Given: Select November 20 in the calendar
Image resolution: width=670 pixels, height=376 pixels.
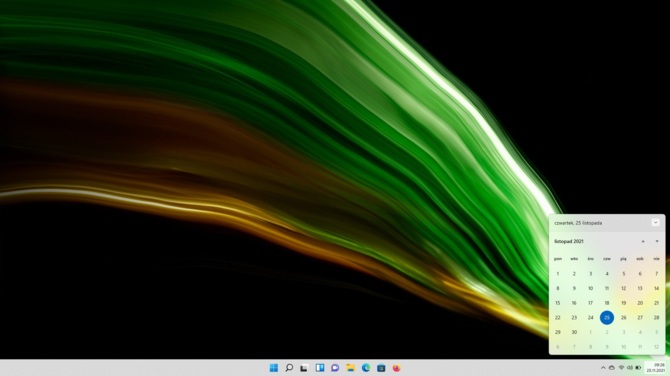Looking at the screenshot, I should [640, 303].
